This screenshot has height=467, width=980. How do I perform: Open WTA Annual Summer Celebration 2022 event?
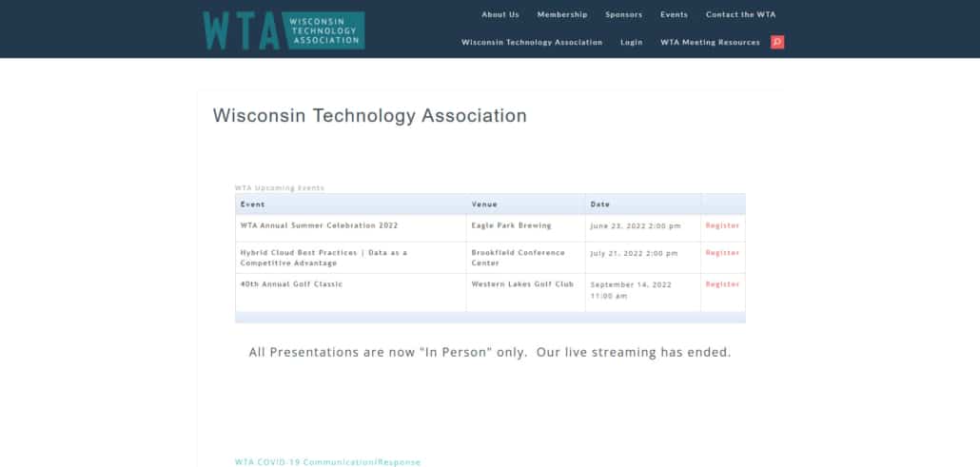tap(319, 225)
